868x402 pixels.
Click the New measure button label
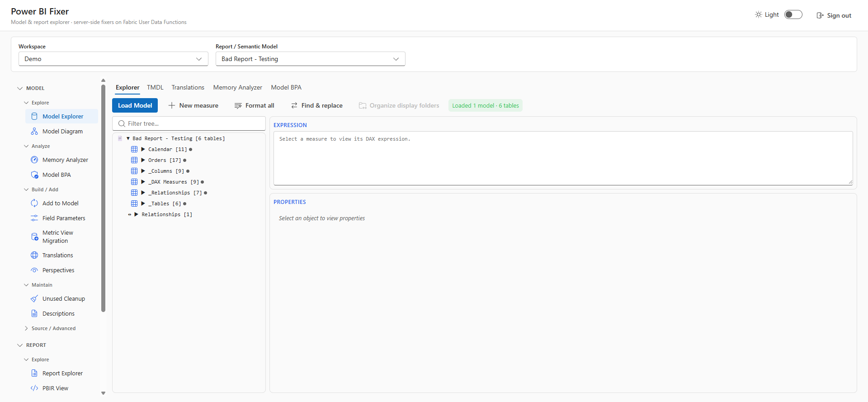click(199, 105)
